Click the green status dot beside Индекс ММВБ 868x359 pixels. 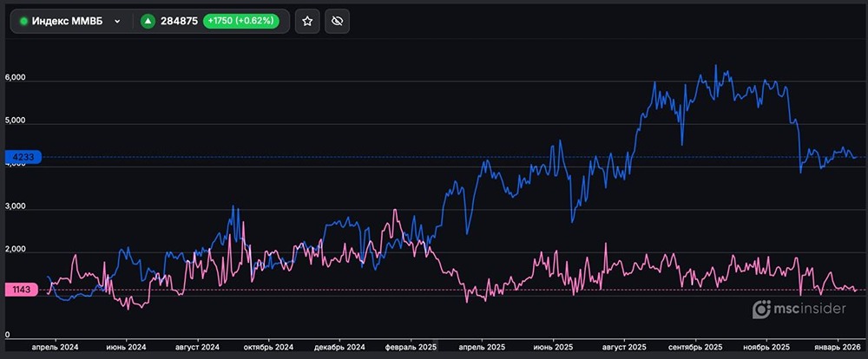23,21
